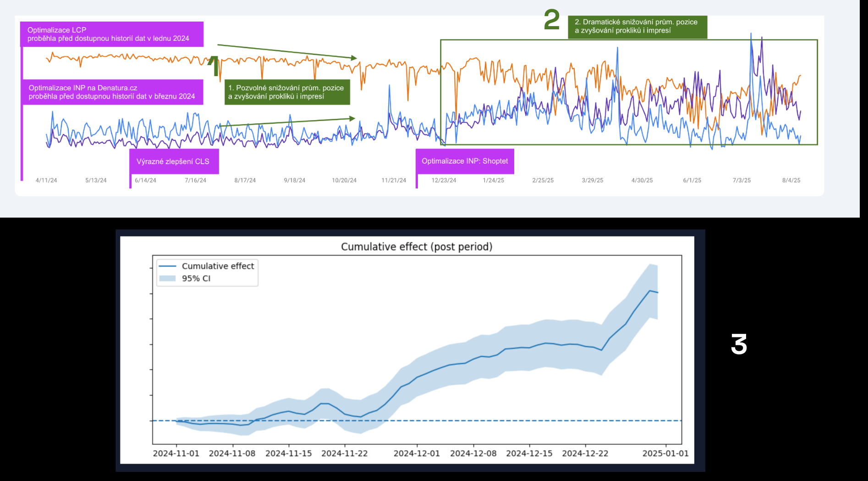Select the 2024-11-01 axis tick label
868x481 pixels.
pos(176,453)
